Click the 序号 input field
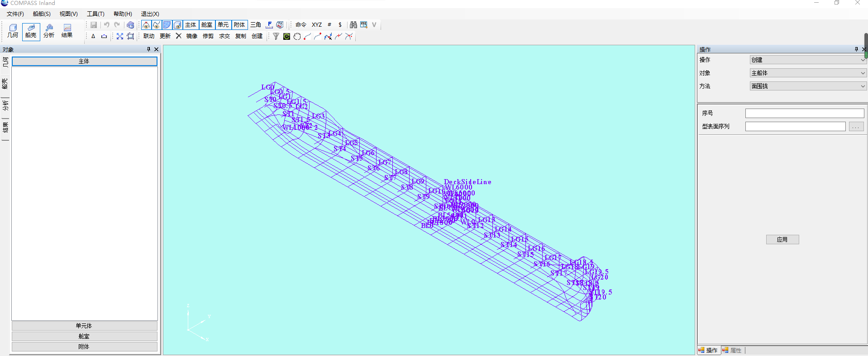Screen dimensions: 868x356 coord(804,113)
